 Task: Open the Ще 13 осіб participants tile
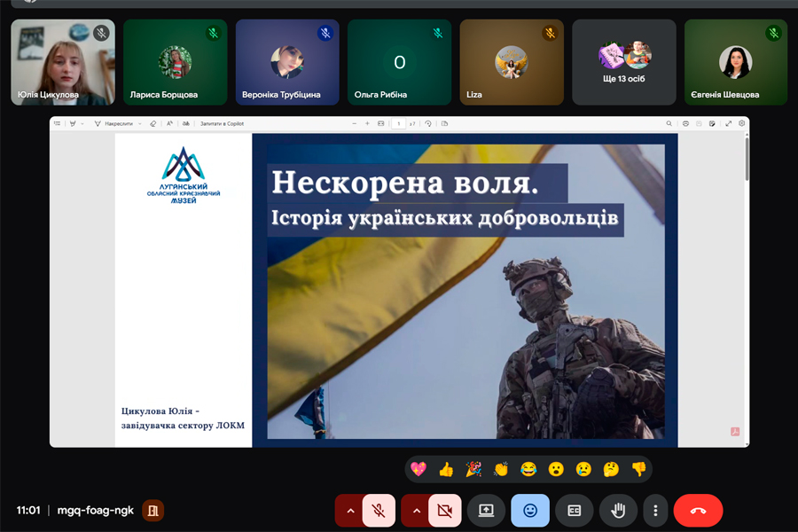(x=623, y=62)
